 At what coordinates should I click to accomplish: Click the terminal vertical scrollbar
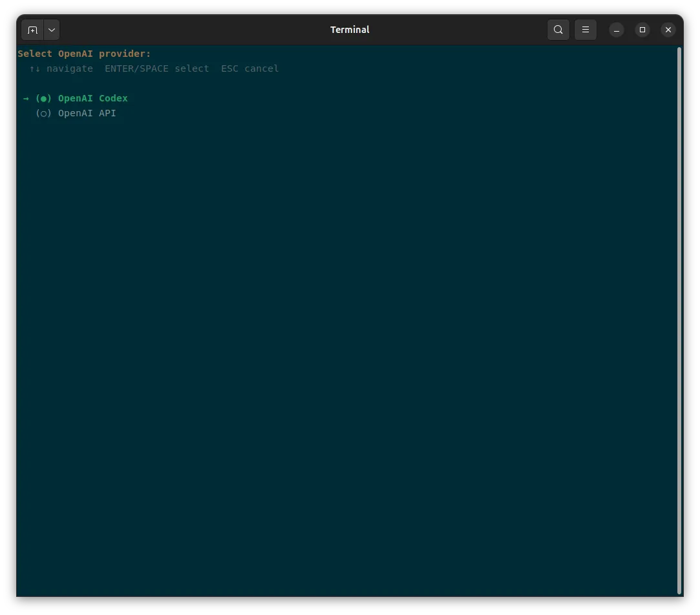[679, 320]
